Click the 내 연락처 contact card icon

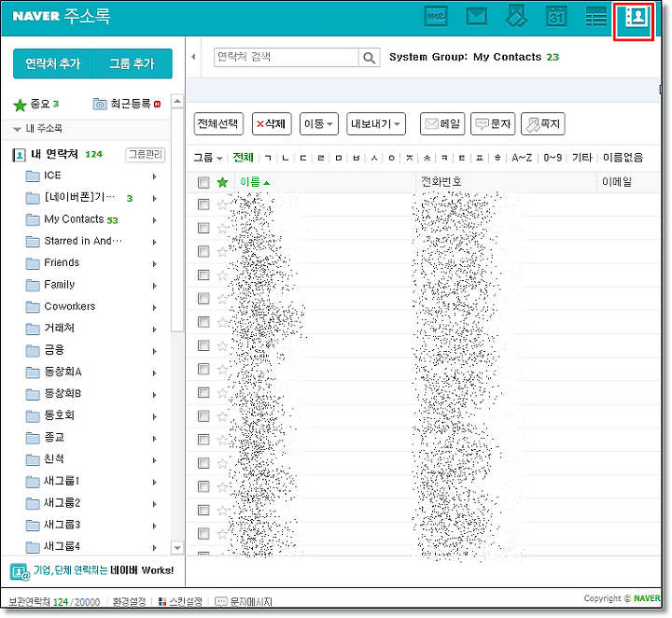point(19,155)
